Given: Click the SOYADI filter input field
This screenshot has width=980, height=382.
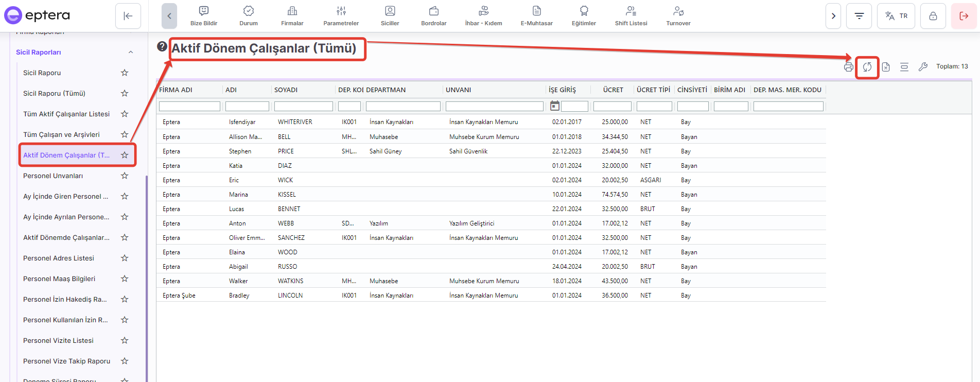Looking at the screenshot, I should (303, 107).
